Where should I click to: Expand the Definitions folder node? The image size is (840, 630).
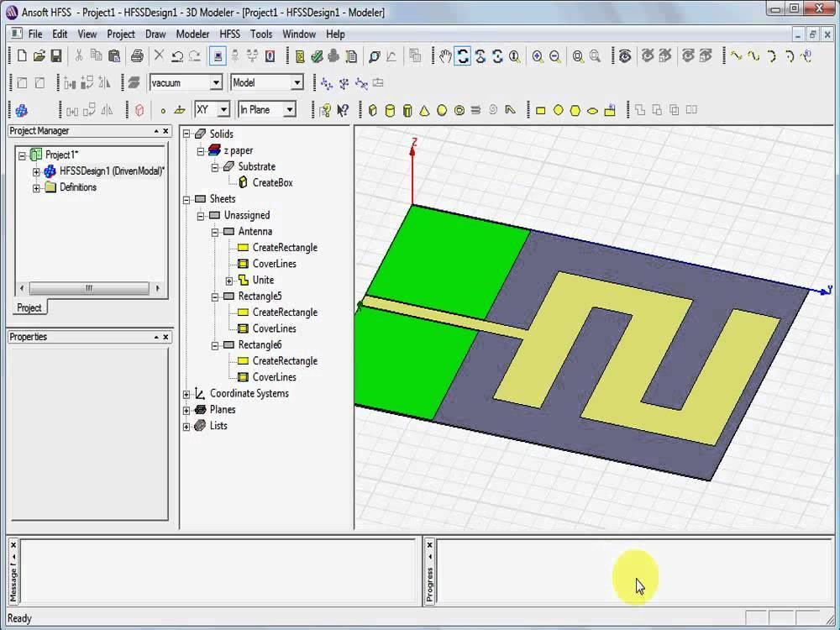click(x=36, y=187)
